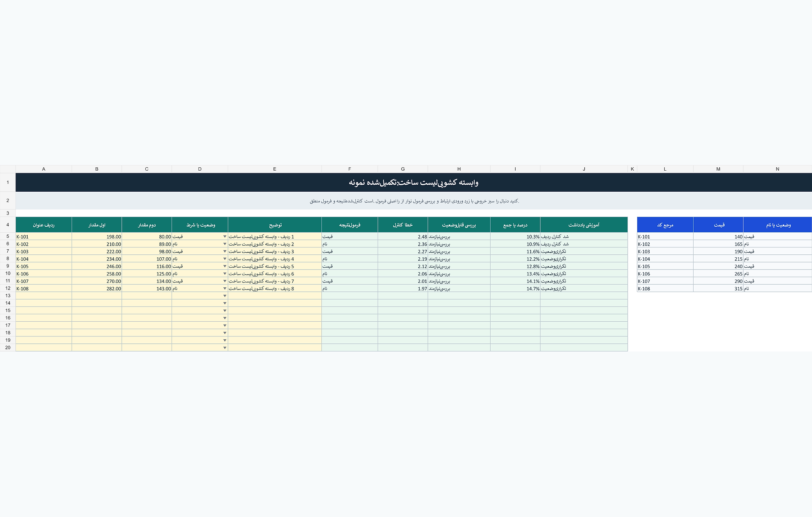The height and width of the screenshot is (517, 812).
Task: Click the green header cell in column E
Action: 275,225
